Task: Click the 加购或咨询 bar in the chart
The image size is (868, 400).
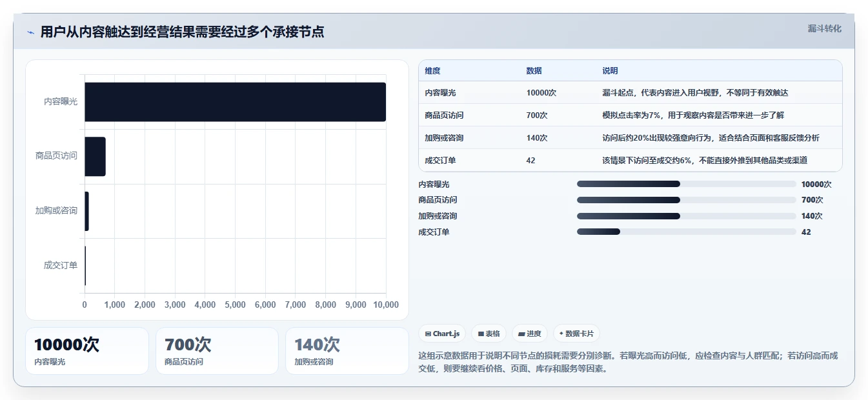Action: coord(86,211)
